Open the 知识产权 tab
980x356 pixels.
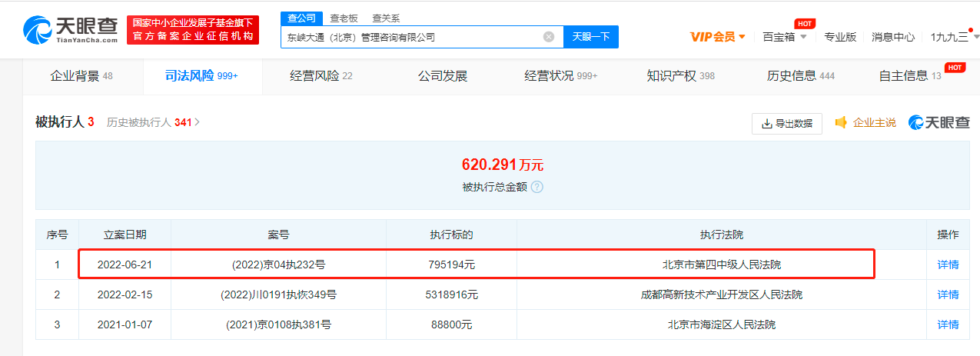681,76
